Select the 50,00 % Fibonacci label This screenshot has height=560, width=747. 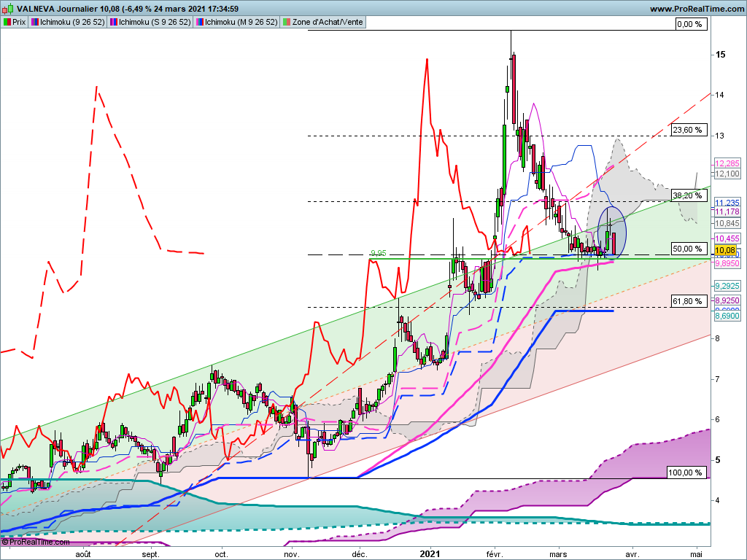689,249
